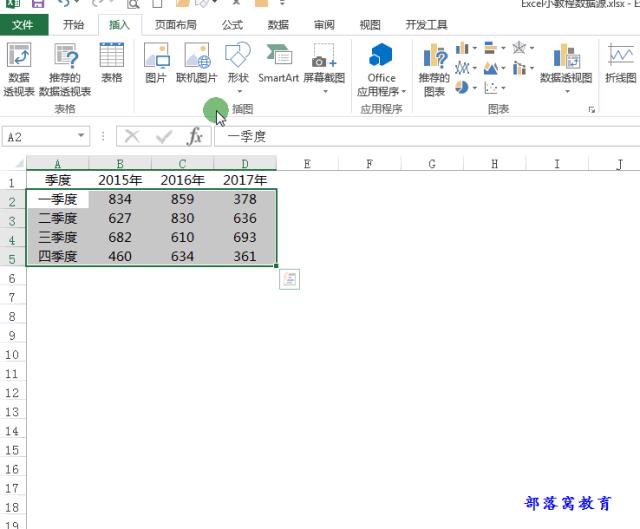Open Recommended Charts (推荐的图表)
The height and width of the screenshot is (529, 640).
(434, 69)
